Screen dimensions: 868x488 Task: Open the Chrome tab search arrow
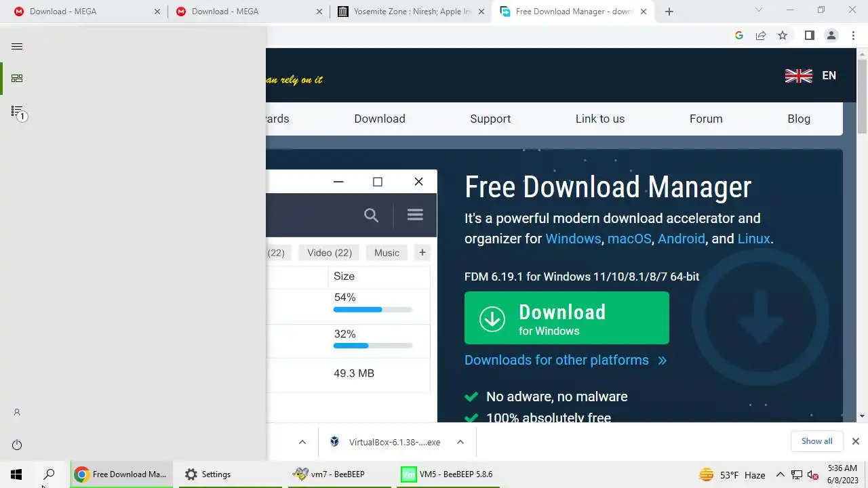click(759, 10)
